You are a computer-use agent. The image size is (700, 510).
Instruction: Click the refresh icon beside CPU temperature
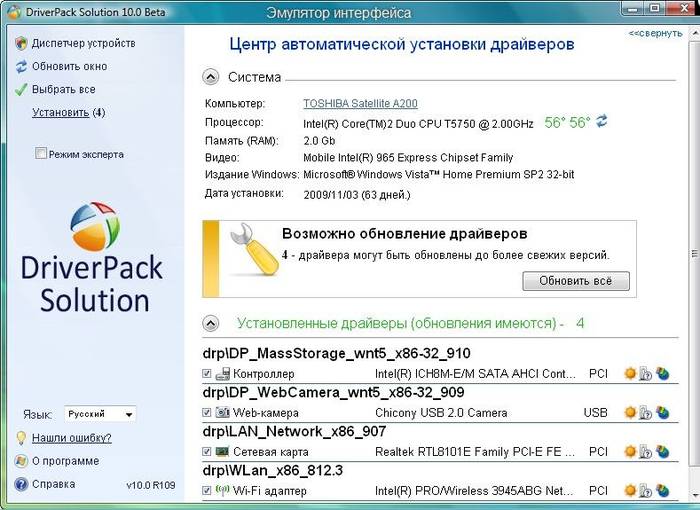[602, 122]
